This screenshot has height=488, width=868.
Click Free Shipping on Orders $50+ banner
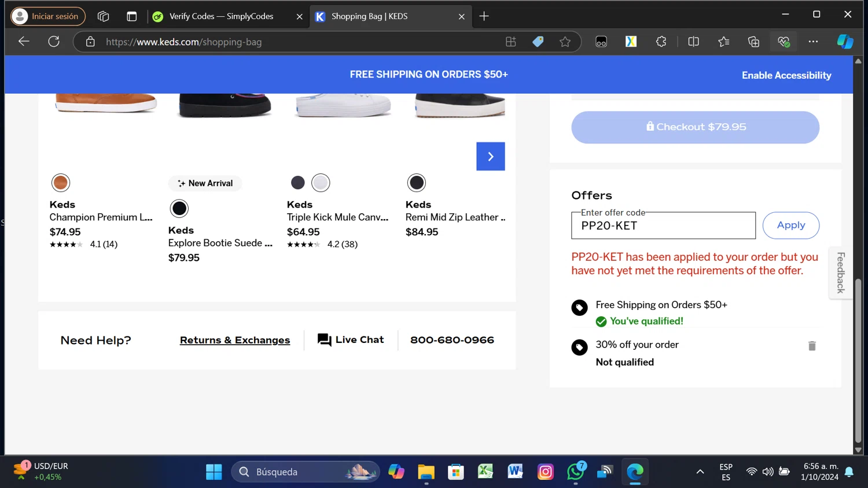click(x=429, y=75)
